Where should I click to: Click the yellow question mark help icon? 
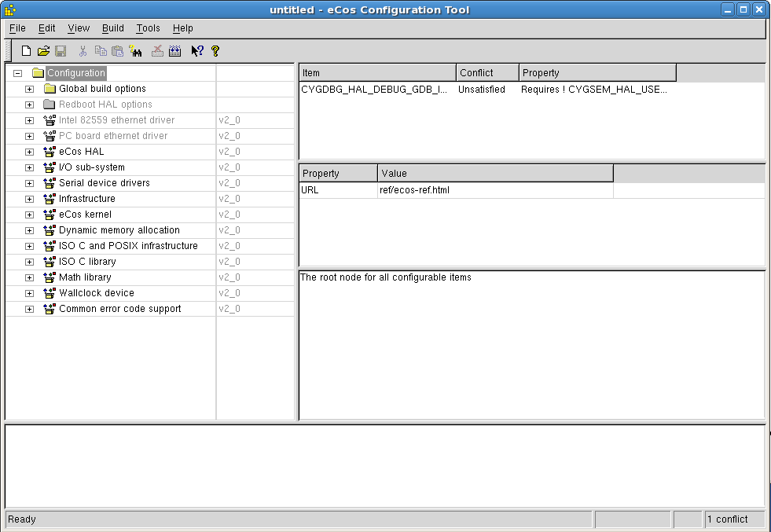tap(215, 51)
